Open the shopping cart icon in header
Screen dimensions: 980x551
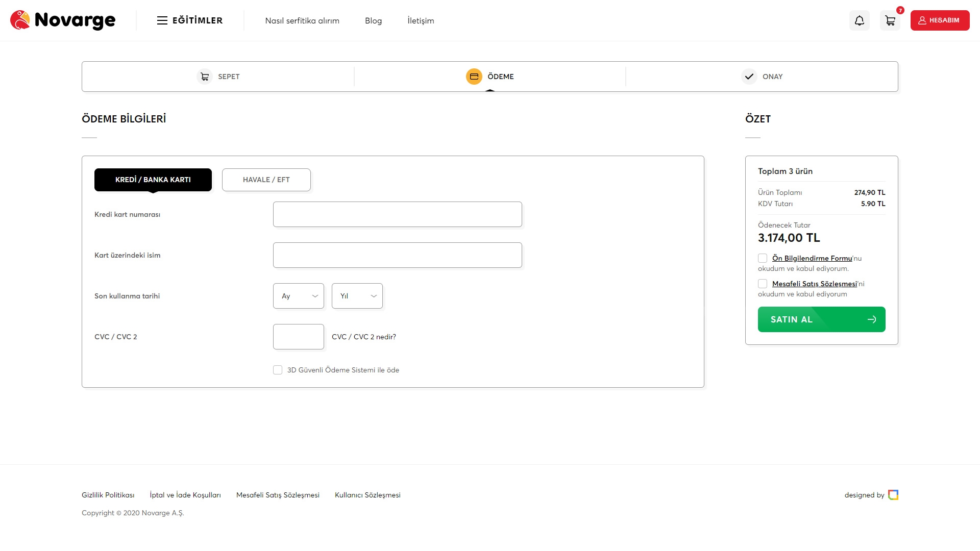(890, 20)
